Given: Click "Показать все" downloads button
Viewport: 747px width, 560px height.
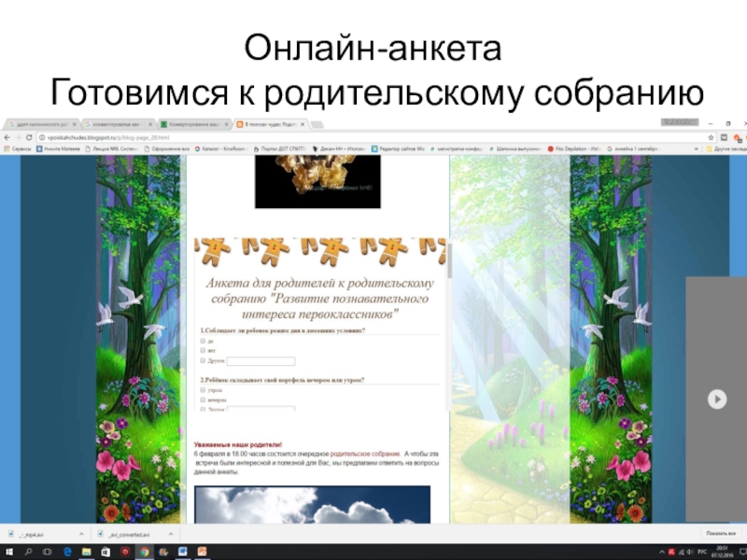Looking at the screenshot, I should click(720, 534).
